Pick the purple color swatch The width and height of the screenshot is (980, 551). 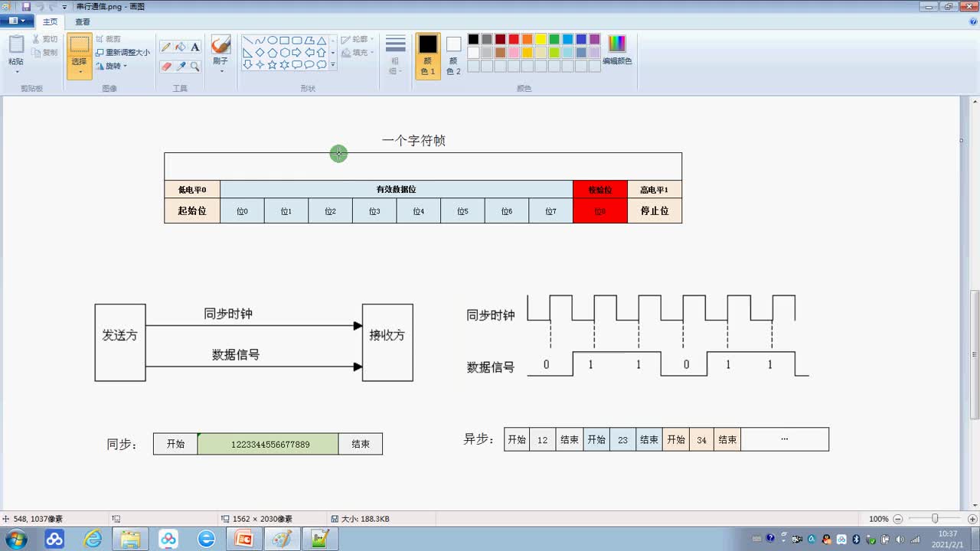[595, 39]
